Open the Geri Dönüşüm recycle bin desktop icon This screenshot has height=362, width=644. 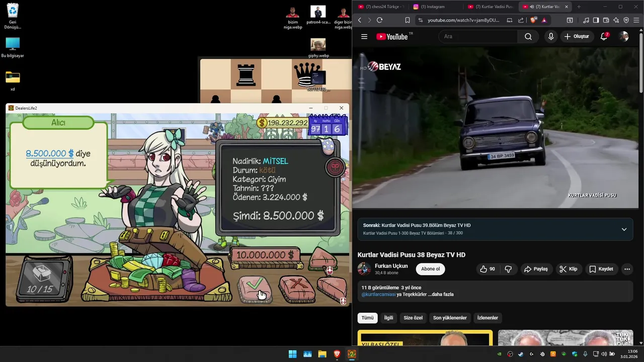coord(13,17)
